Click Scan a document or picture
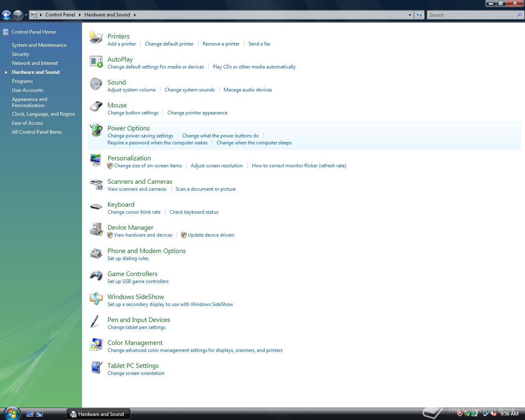Screen dimensions: 525x420 pyautogui.click(x=205, y=189)
